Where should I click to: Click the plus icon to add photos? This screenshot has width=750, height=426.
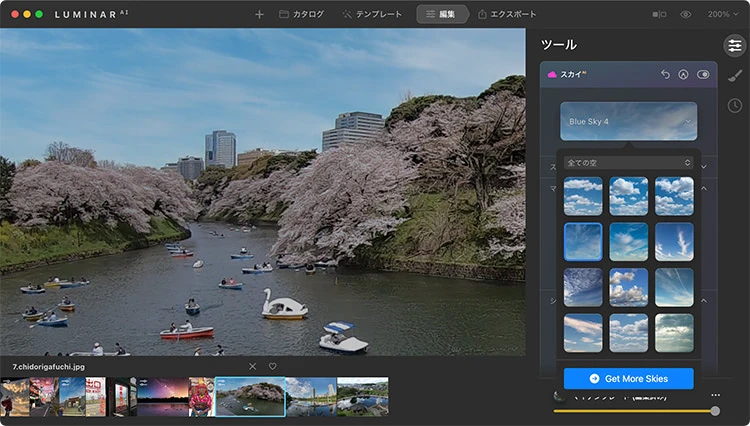pyautogui.click(x=260, y=15)
